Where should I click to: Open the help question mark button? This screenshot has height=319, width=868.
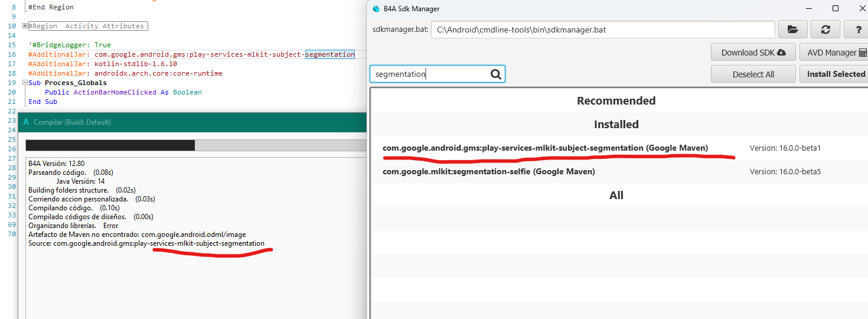pyautogui.click(x=857, y=30)
